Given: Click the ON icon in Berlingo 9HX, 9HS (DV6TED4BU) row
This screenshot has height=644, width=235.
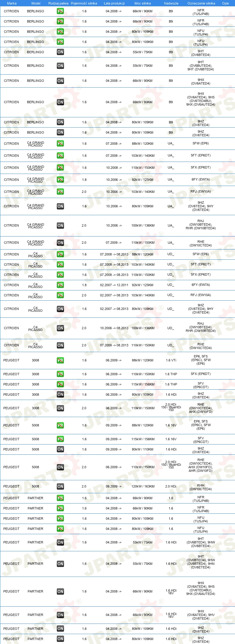Looking at the screenshot, I should pyautogui.click(x=60, y=102).
